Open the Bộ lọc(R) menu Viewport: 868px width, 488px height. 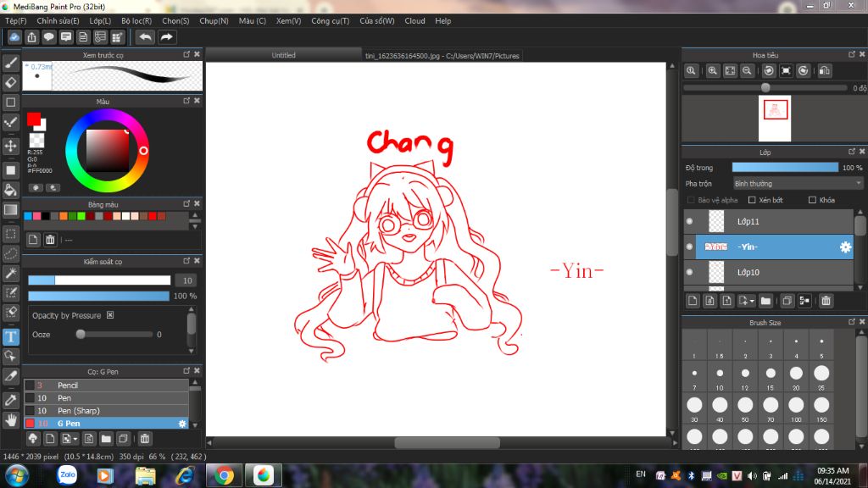tap(136, 21)
